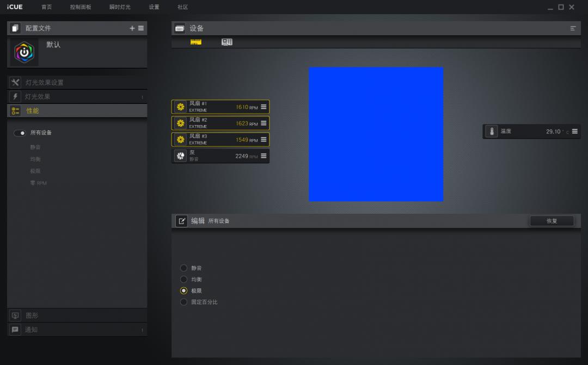Screen dimensions: 588x365
Task: Open the profile list menu icon
Action: coord(141,28)
